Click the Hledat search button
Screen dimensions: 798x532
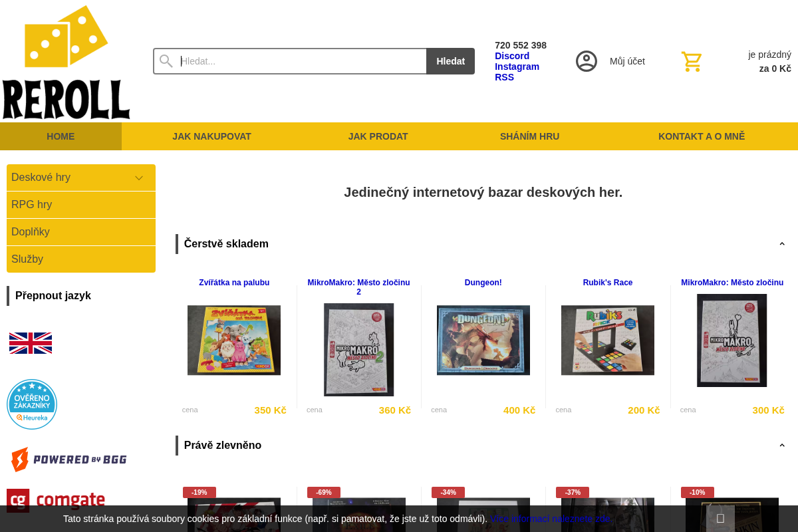[450, 61]
